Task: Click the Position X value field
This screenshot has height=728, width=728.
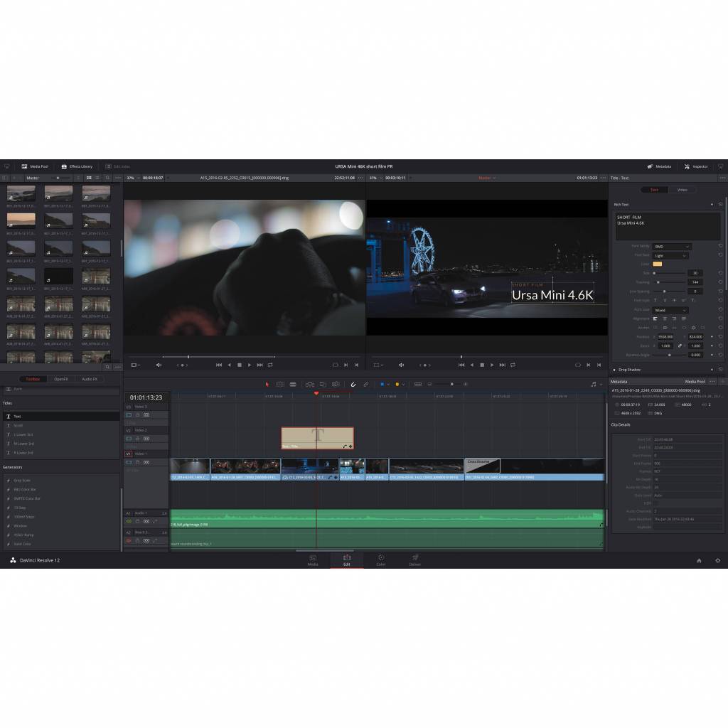Action: [x=666, y=337]
